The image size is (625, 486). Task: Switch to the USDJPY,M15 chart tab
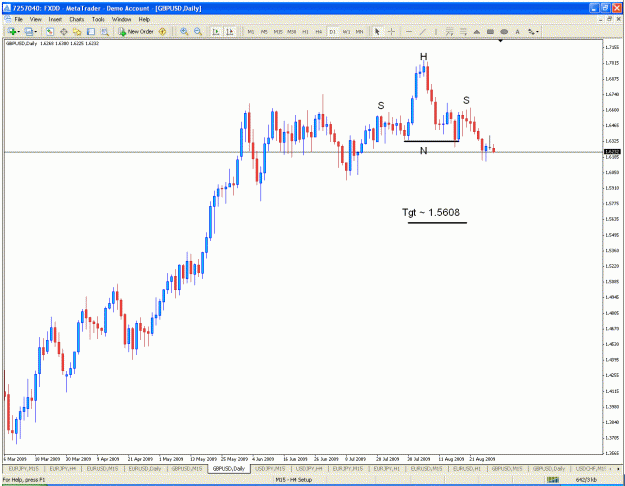pos(270,468)
